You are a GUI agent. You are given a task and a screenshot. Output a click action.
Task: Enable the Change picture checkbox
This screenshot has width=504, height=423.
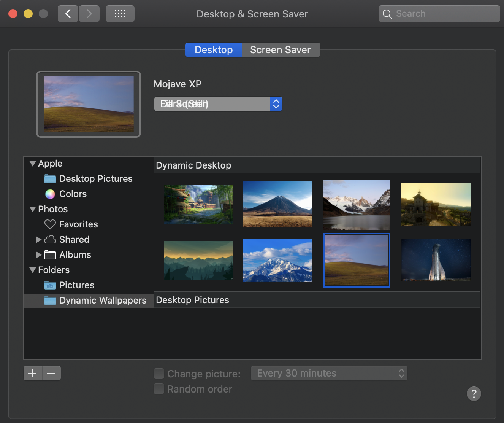tap(159, 374)
